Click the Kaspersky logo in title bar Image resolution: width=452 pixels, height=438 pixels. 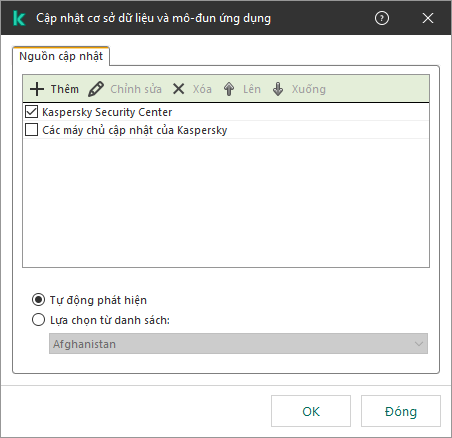tap(19, 18)
